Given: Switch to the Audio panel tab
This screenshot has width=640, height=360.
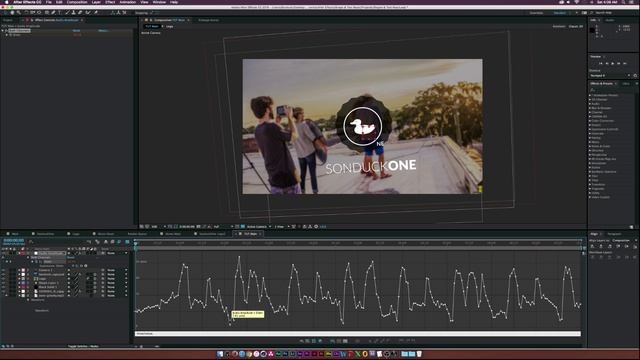Looking at the screenshot, I should pyautogui.click(x=610, y=20).
